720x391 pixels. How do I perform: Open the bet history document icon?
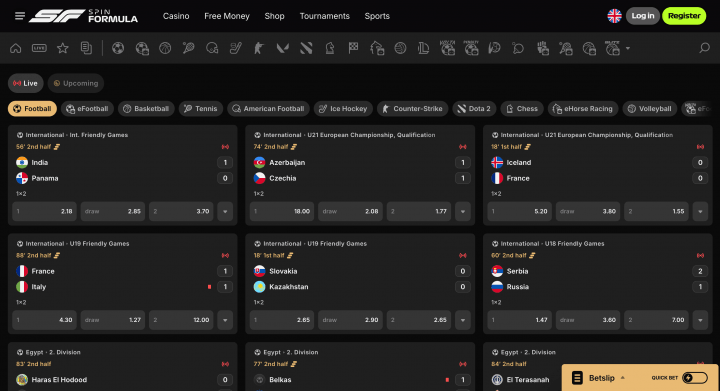point(86,48)
